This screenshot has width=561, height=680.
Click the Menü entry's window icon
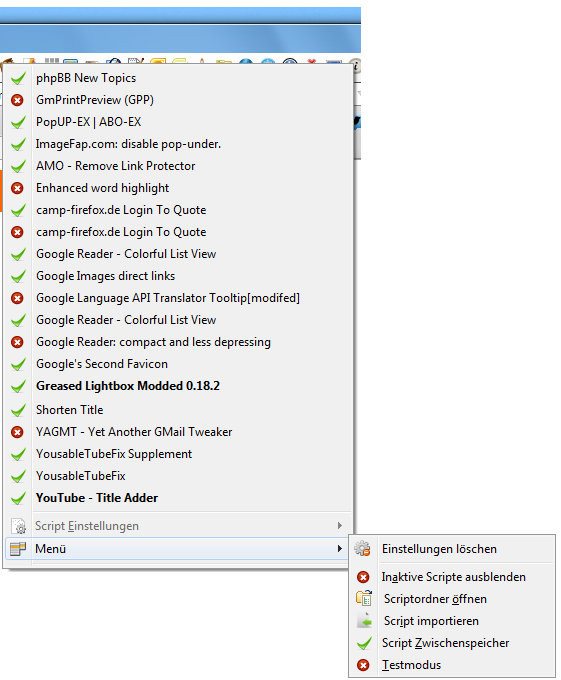(x=18, y=549)
